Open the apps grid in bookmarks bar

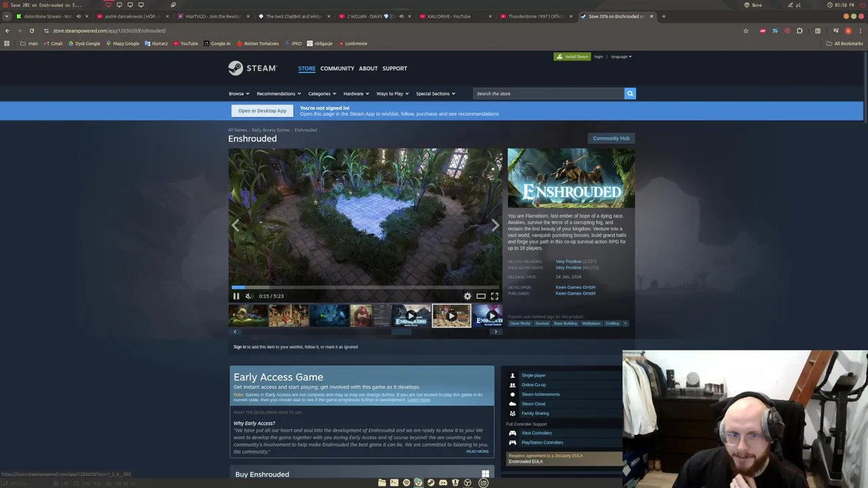click(7, 43)
